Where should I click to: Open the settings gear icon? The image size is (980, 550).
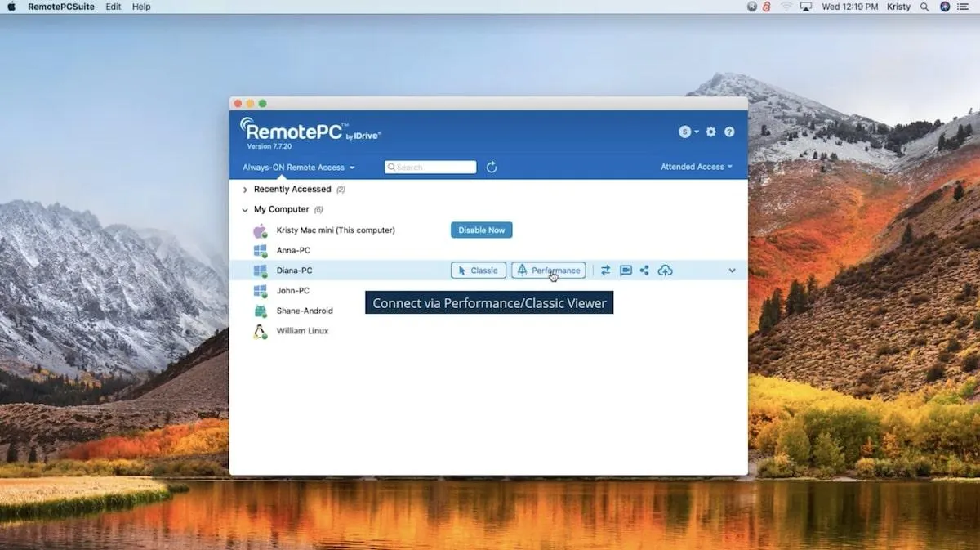[710, 132]
